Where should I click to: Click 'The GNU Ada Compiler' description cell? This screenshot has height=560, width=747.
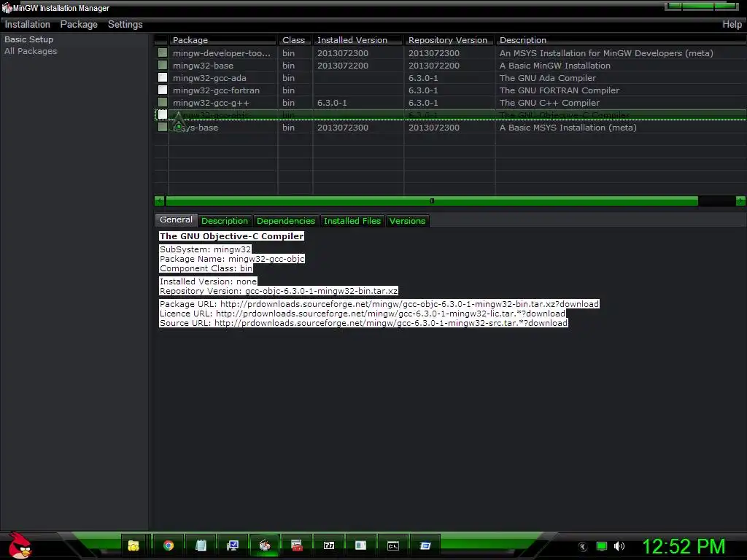point(548,78)
